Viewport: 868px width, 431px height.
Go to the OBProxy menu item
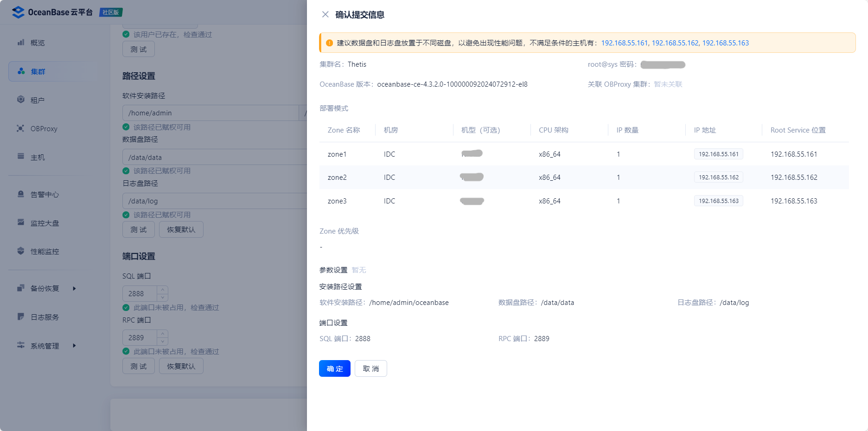point(44,129)
